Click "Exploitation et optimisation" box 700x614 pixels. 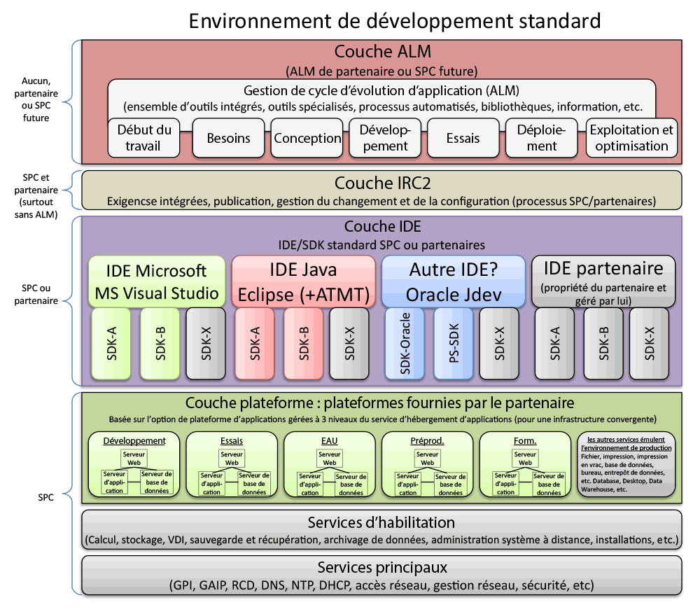click(x=631, y=138)
